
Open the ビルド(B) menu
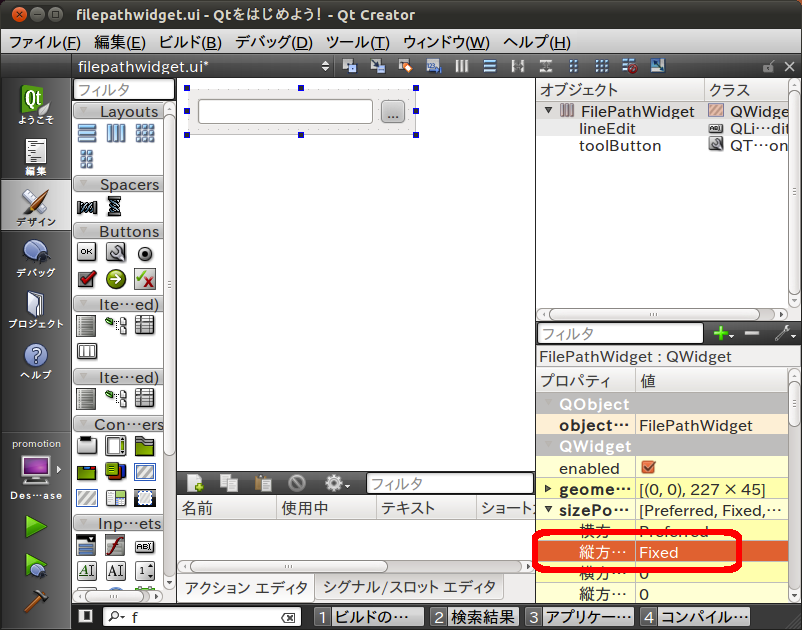tap(190, 42)
